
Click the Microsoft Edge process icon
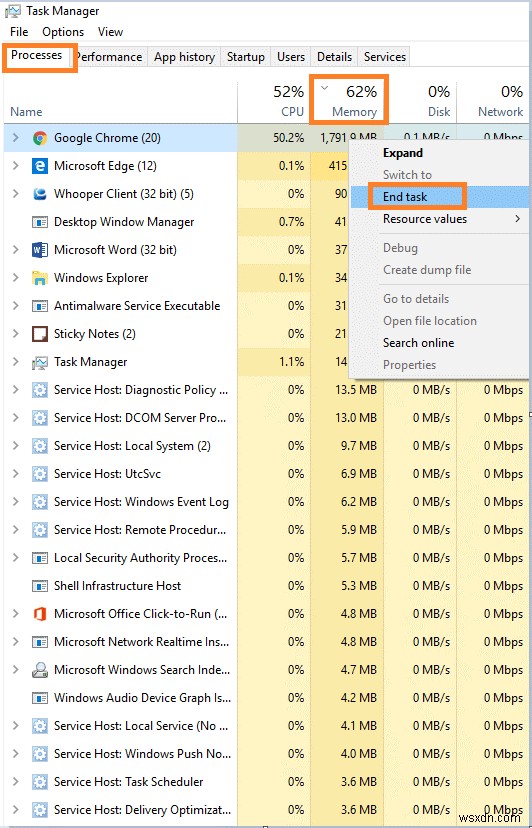(x=40, y=166)
